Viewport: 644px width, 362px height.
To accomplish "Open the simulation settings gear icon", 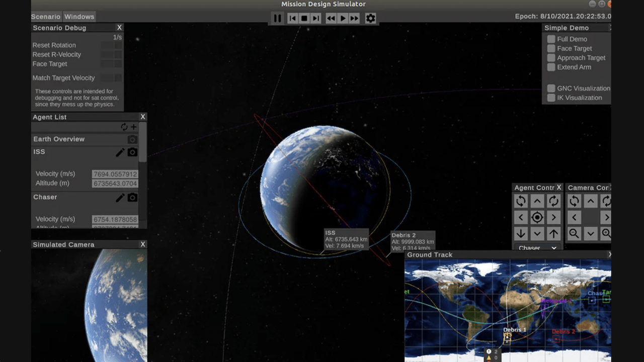I will [x=370, y=18].
